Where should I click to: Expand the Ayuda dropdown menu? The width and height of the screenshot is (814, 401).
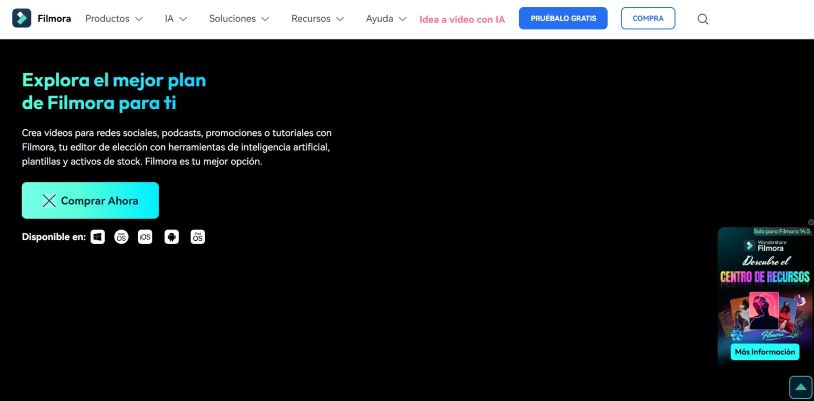pos(386,19)
